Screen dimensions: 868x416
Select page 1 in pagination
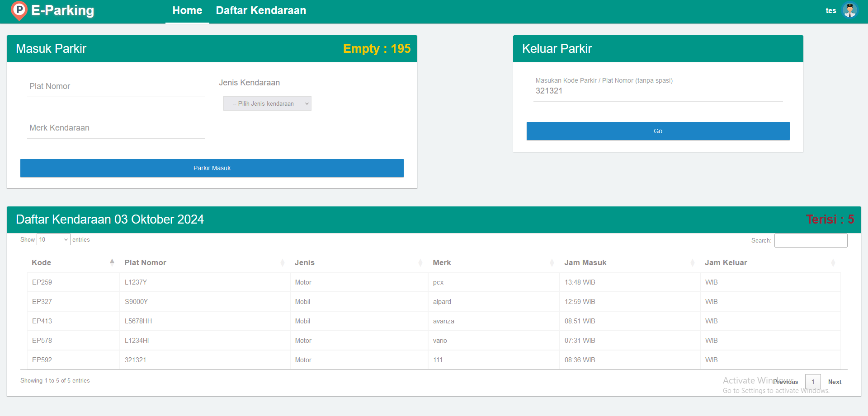(813, 382)
